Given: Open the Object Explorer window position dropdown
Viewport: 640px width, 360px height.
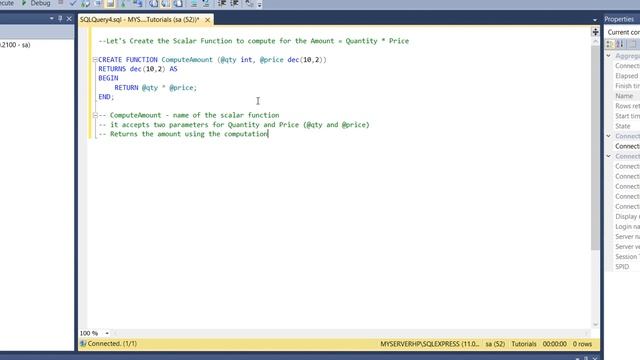Looking at the screenshot, I should 51,19.
